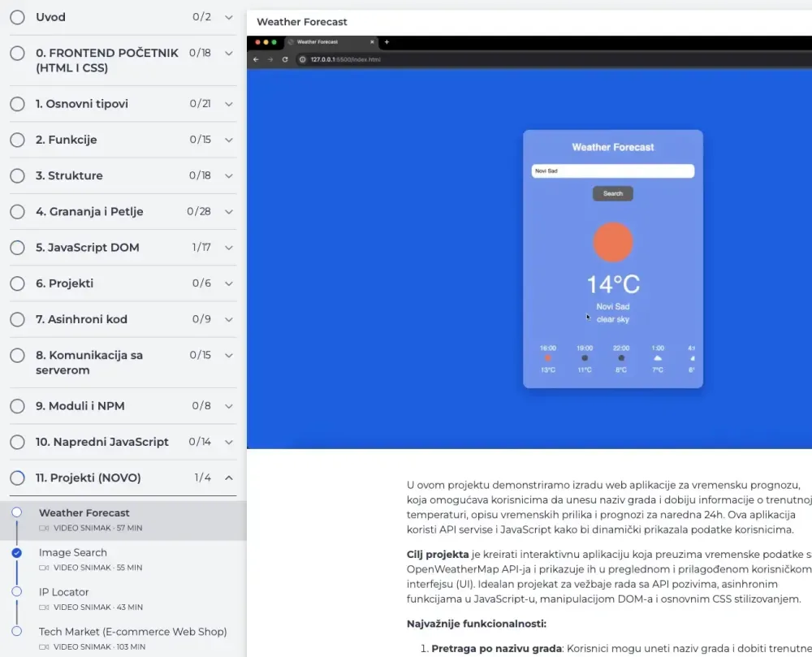Click the browser forward arrow in the video preview
This screenshot has height=657, width=812.
pos(270,59)
